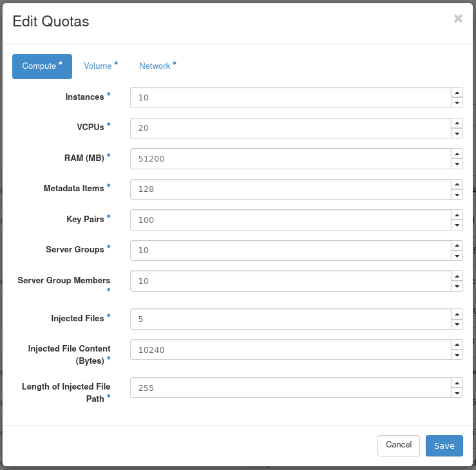Cancel the quota changes

pos(398,445)
